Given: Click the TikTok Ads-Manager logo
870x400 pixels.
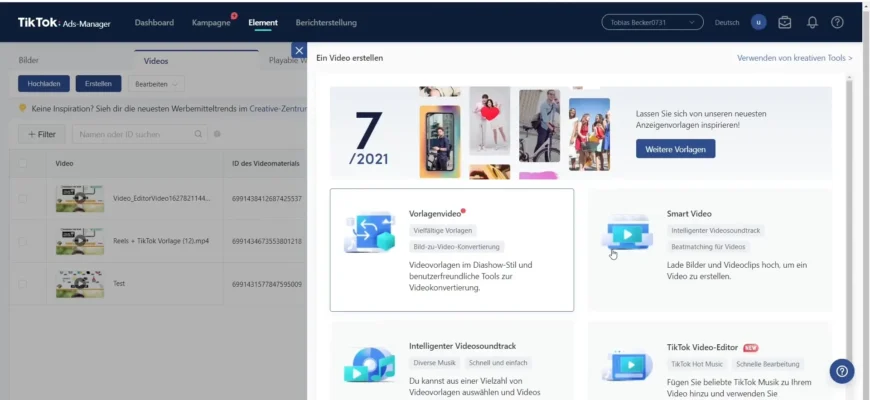Looking at the screenshot, I should pos(64,23).
